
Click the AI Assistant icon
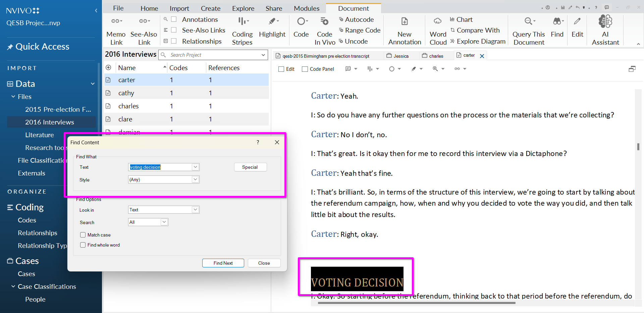(x=605, y=22)
